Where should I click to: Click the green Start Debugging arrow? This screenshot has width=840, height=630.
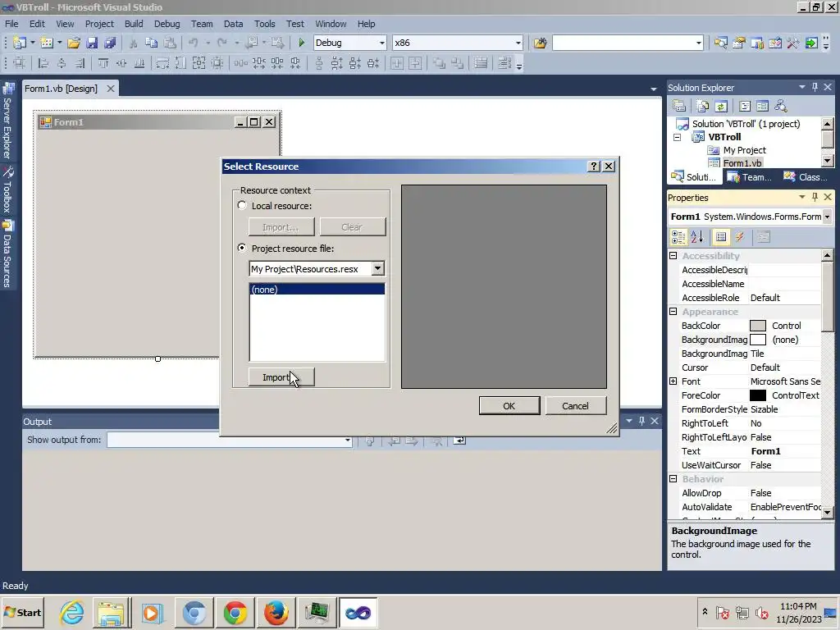click(301, 43)
